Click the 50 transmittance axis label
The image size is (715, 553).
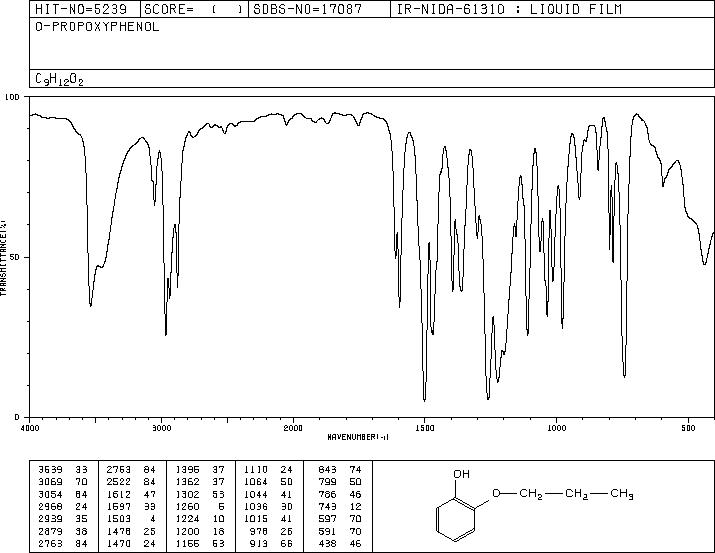tap(16, 257)
